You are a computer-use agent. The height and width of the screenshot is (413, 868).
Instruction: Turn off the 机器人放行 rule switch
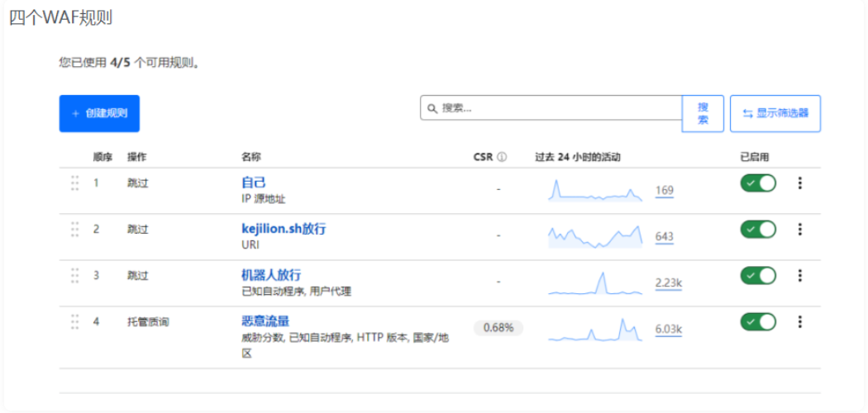point(758,275)
